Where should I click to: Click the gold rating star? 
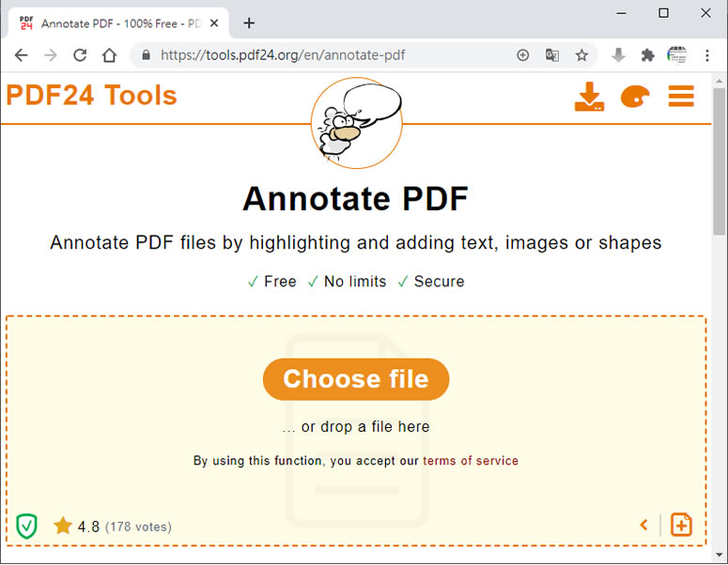pyautogui.click(x=63, y=526)
